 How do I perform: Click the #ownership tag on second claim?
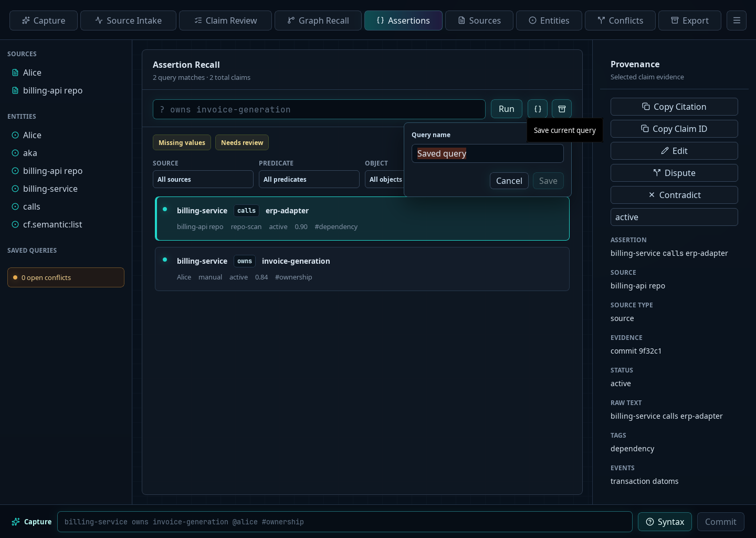(x=293, y=277)
